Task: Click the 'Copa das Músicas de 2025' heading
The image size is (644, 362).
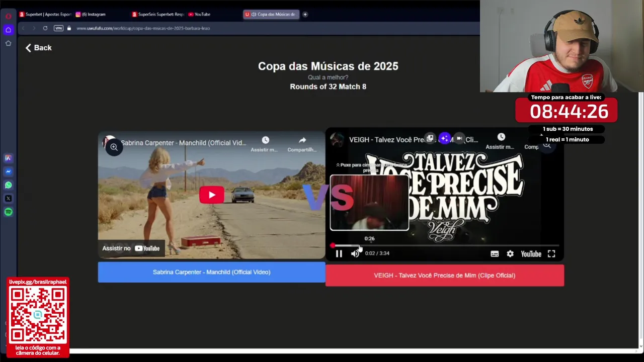Action: [328, 66]
